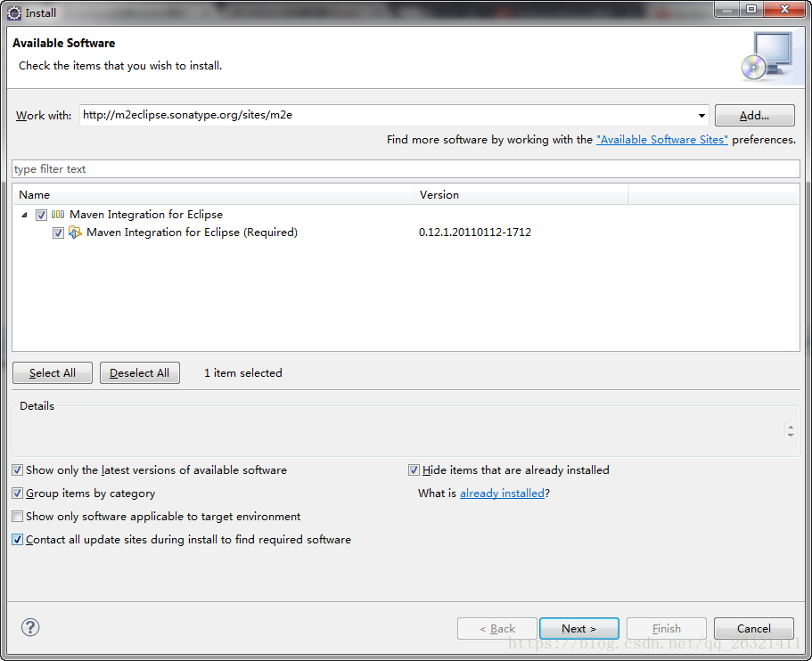Click the Details scroll down arrow
The width and height of the screenshot is (812, 661).
(791, 435)
